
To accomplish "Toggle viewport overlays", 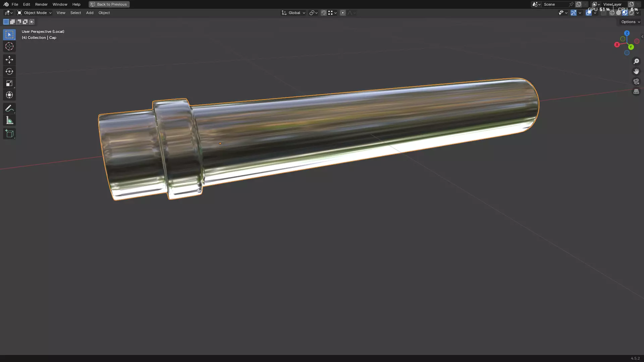I will pos(589,13).
